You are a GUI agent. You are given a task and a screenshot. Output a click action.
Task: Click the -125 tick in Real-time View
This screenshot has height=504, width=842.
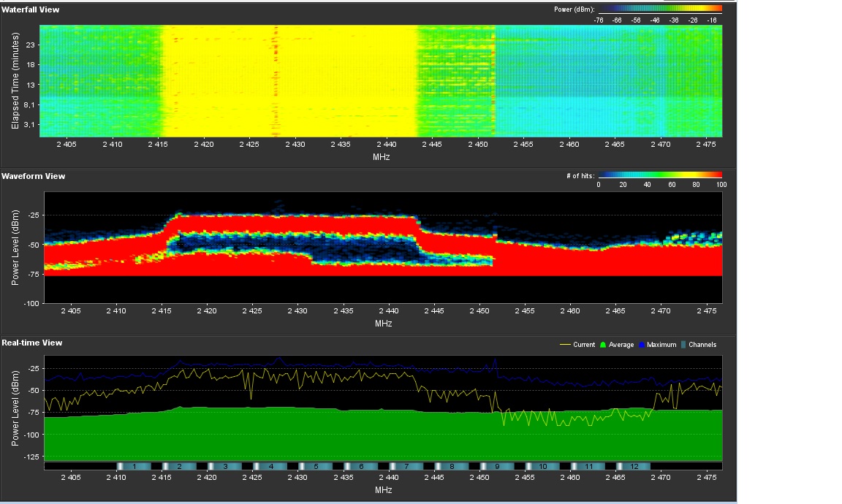pyautogui.click(x=33, y=457)
